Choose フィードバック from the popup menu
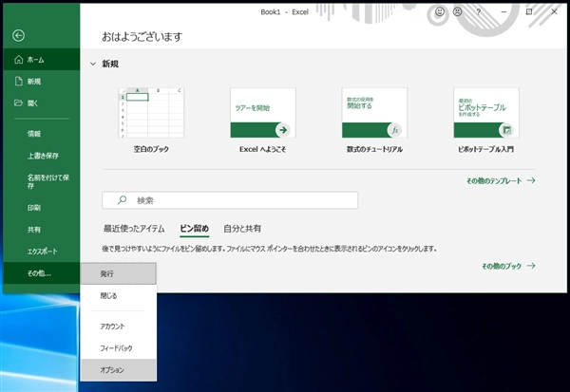570x392 pixels. (x=119, y=348)
